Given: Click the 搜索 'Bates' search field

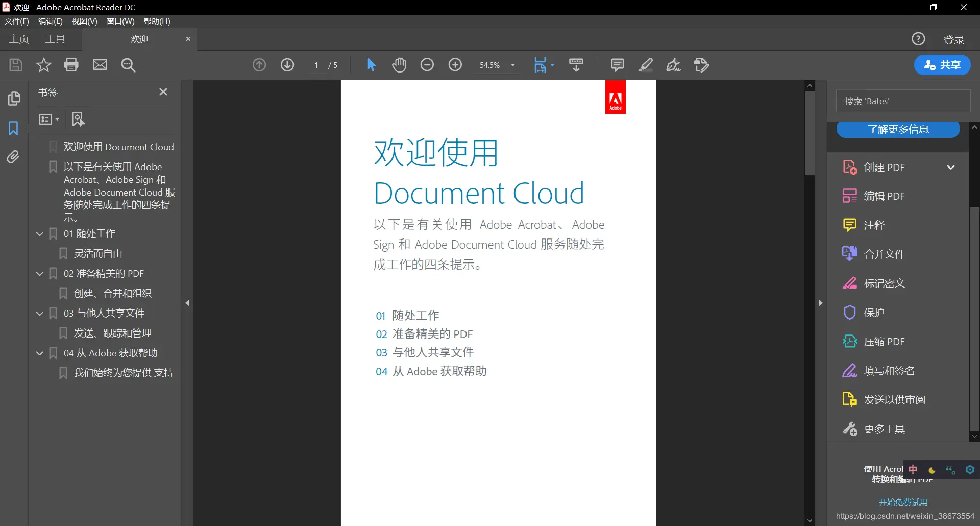Looking at the screenshot, I should tap(903, 101).
